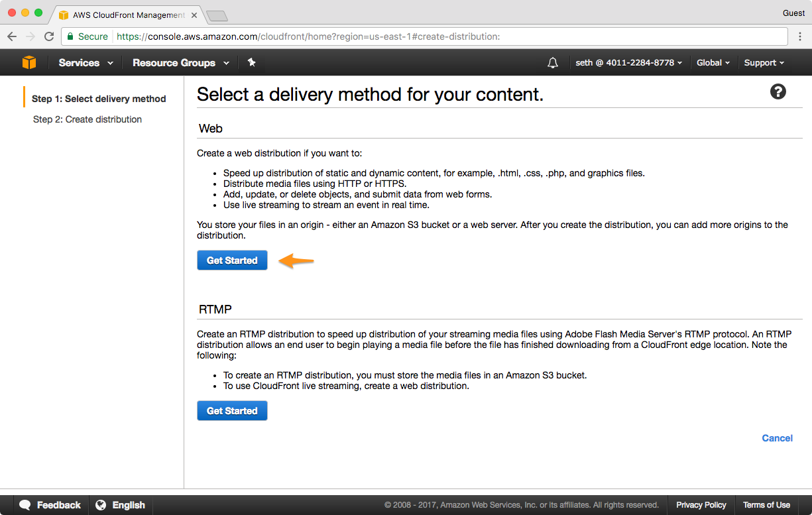
Task: Click the pushpin shortcut icon in navbar
Action: (251, 62)
